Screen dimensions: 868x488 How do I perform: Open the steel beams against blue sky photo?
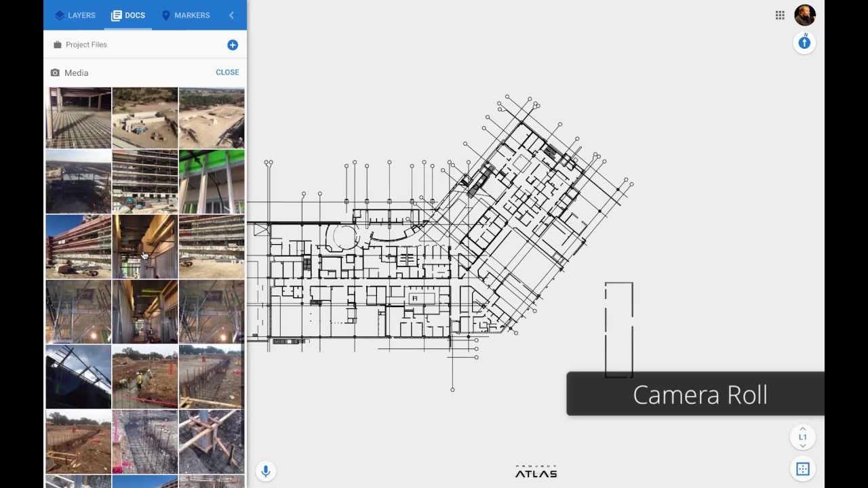point(79,377)
